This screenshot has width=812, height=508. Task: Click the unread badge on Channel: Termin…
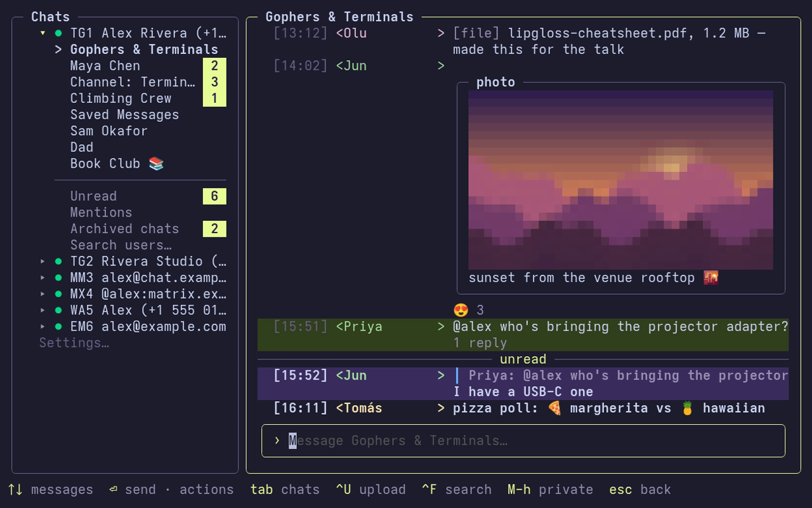point(214,82)
